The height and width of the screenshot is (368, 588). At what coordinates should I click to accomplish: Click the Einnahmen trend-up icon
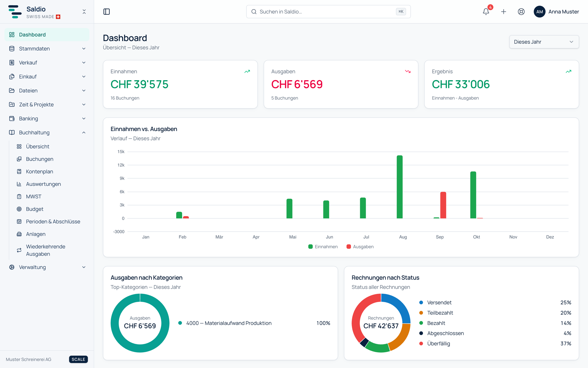pyautogui.click(x=247, y=71)
